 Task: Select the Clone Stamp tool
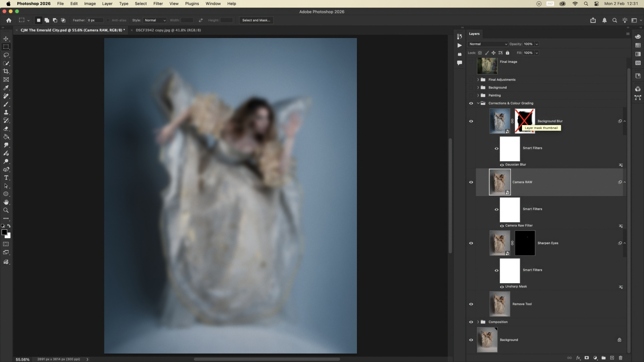click(6, 112)
